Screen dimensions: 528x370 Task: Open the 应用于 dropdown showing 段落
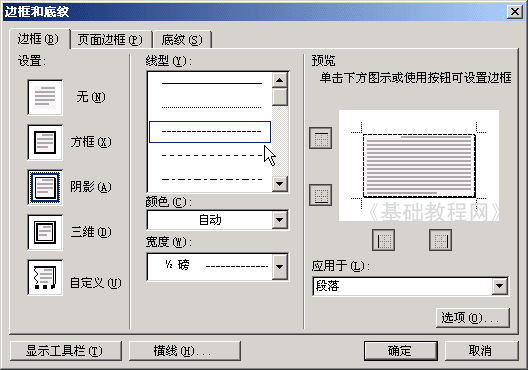[x=410, y=287]
